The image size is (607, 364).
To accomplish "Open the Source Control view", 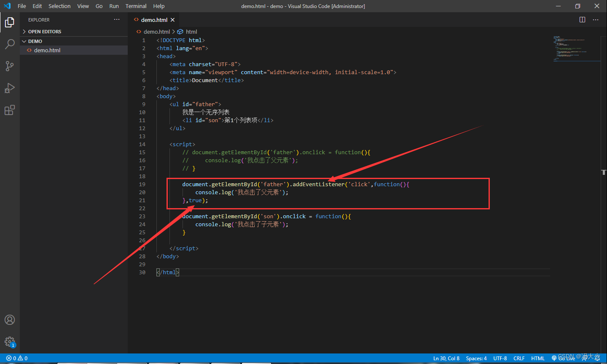I will point(10,66).
